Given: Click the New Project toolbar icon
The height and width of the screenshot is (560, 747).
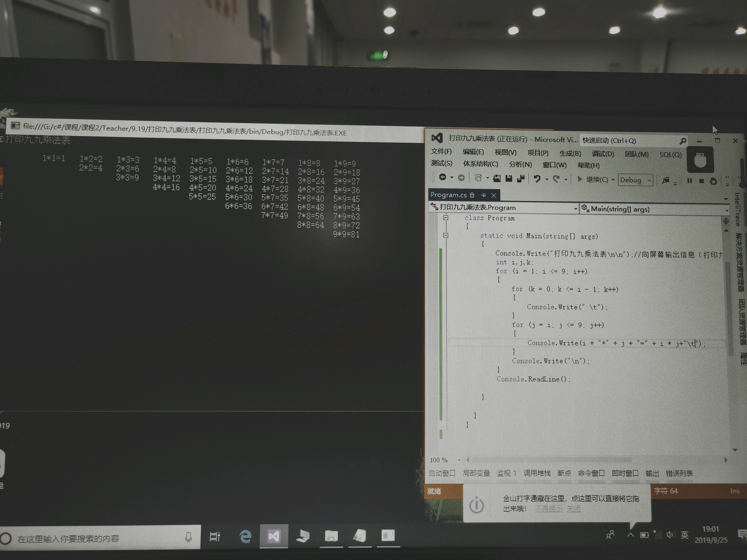Looking at the screenshot, I should (x=478, y=178).
